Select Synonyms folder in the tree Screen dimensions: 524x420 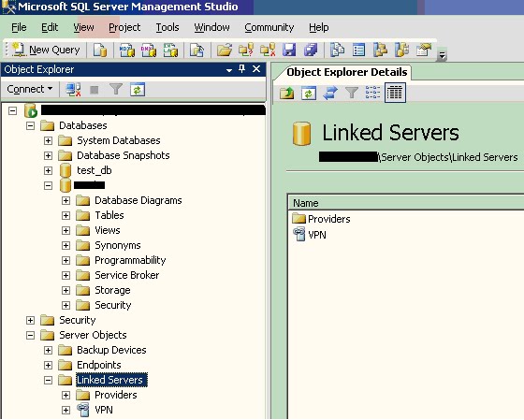pyautogui.click(x=118, y=245)
